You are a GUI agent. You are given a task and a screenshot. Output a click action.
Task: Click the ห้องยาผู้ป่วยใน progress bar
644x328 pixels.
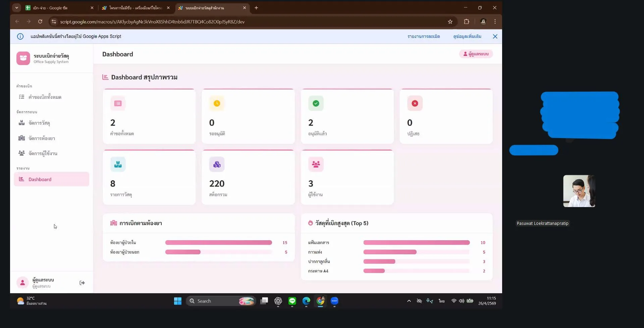click(x=218, y=243)
